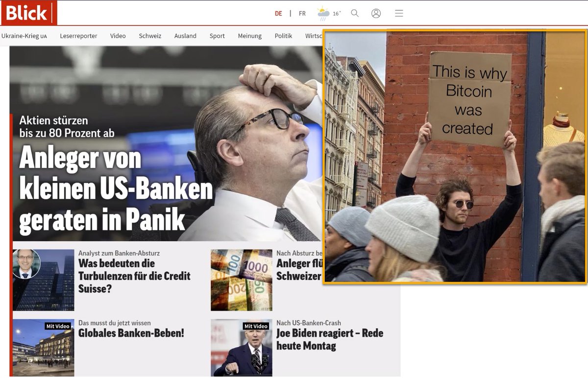This screenshot has width=588, height=378.
Task: Click the Analyst zum Banken-Absturz kicker
Action: 119,253
